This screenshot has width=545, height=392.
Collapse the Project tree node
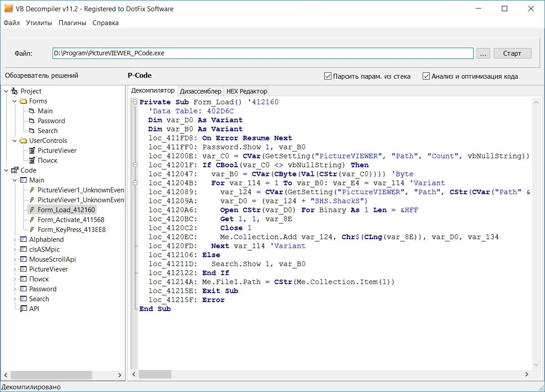pos(6,91)
